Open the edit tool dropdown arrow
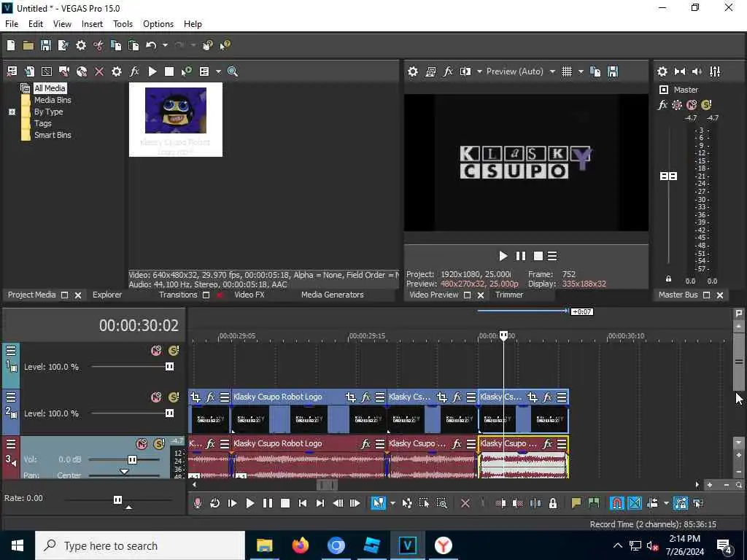 [x=392, y=503]
